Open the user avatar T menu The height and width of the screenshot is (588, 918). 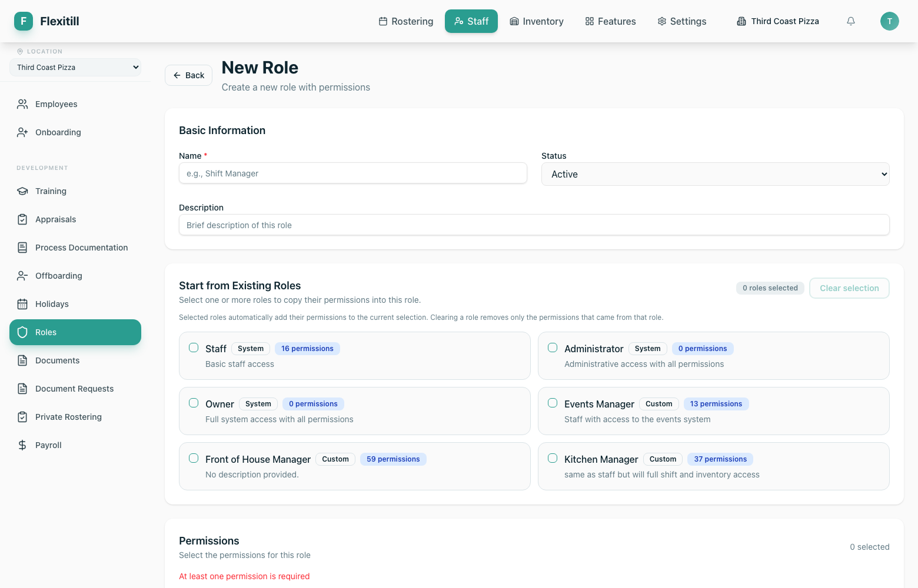(x=890, y=21)
